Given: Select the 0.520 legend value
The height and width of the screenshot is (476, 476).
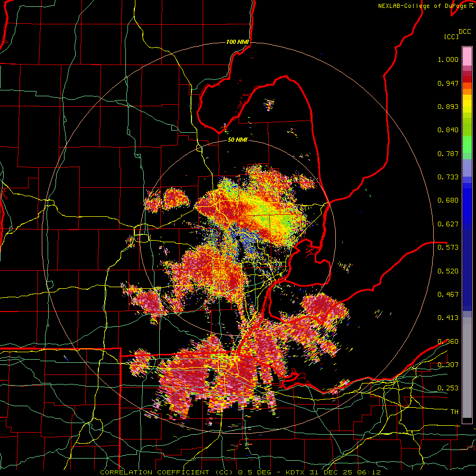Looking at the screenshot, I should 448,271.
